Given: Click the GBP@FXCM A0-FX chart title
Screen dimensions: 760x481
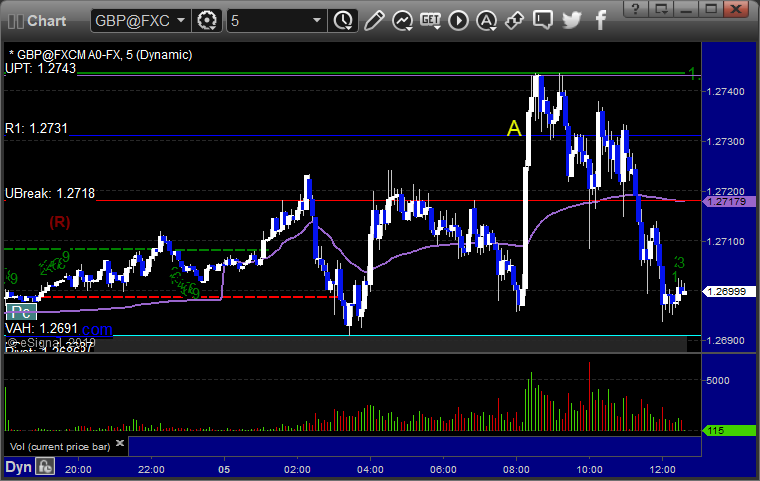Looking at the screenshot, I should point(100,55).
